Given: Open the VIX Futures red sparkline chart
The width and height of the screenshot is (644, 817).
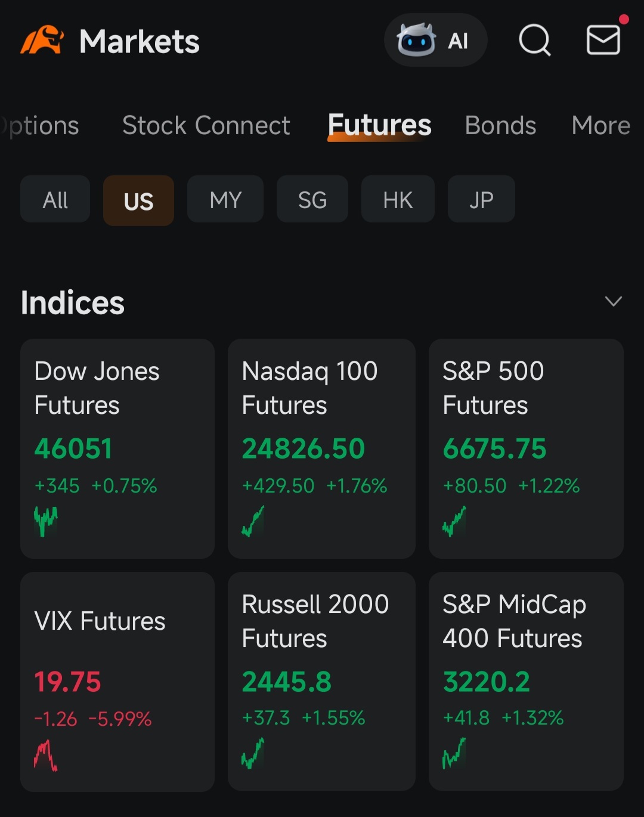Looking at the screenshot, I should coord(46,756).
